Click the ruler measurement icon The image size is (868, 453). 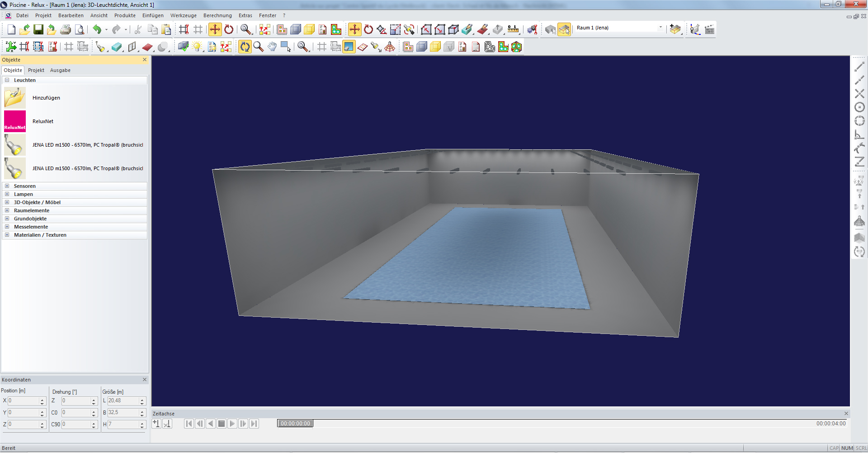tap(513, 30)
